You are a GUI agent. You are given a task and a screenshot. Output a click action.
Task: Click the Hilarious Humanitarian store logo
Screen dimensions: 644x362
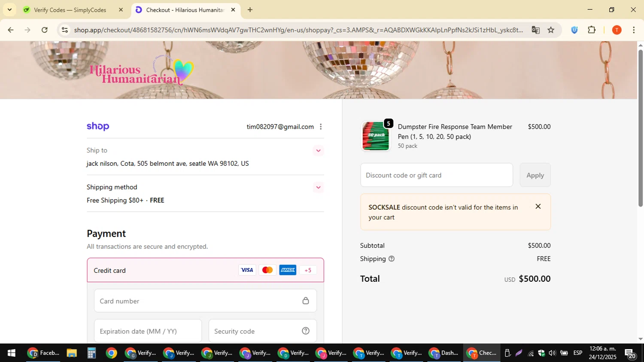[142, 71]
